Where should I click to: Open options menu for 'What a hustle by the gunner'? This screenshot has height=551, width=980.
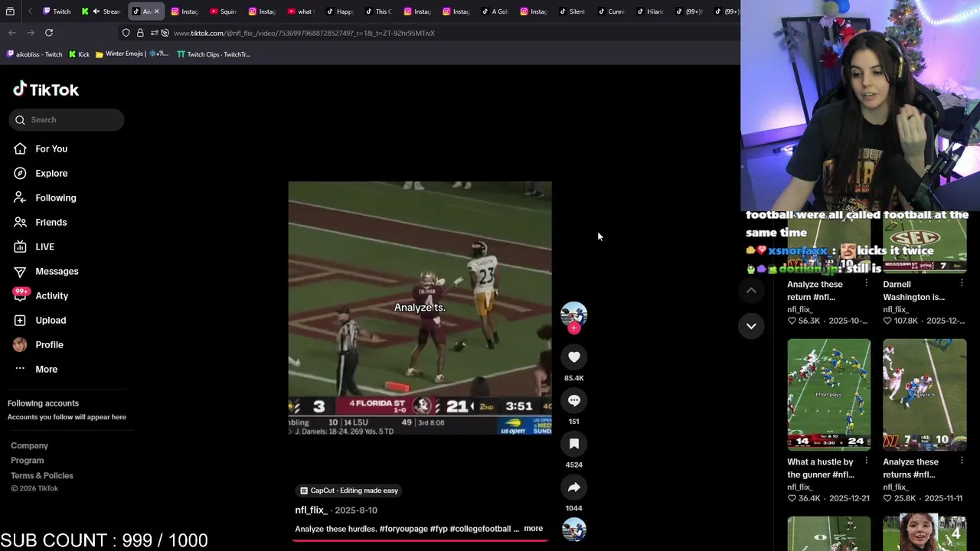(866, 461)
